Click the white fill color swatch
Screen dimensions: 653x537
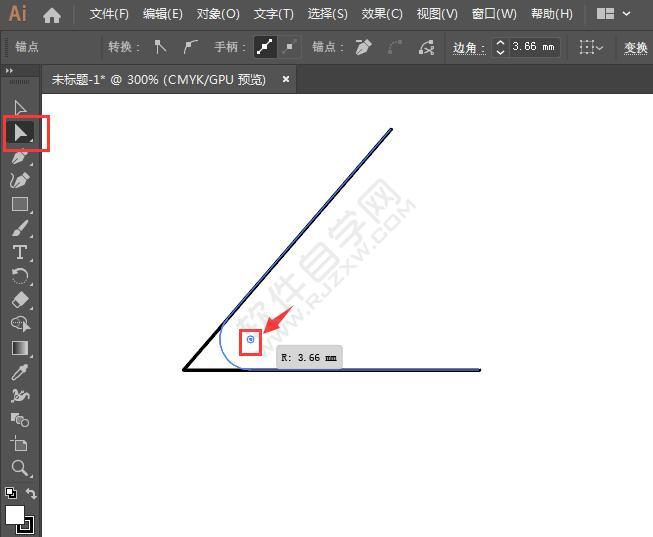[15, 515]
